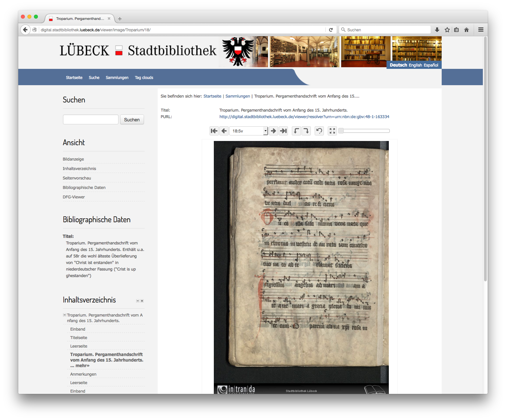The height and width of the screenshot is (420, 506).
Task: Open Tag clouds in navigation bar
Action: pyautogui.click(x=144, y=78)
